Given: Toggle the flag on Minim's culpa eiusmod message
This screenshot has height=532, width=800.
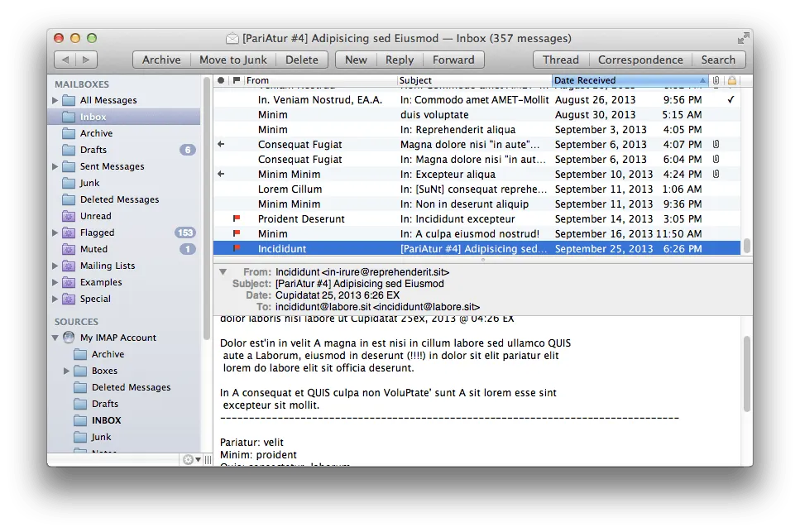Looking at the screenshot, I should [235, 233].
